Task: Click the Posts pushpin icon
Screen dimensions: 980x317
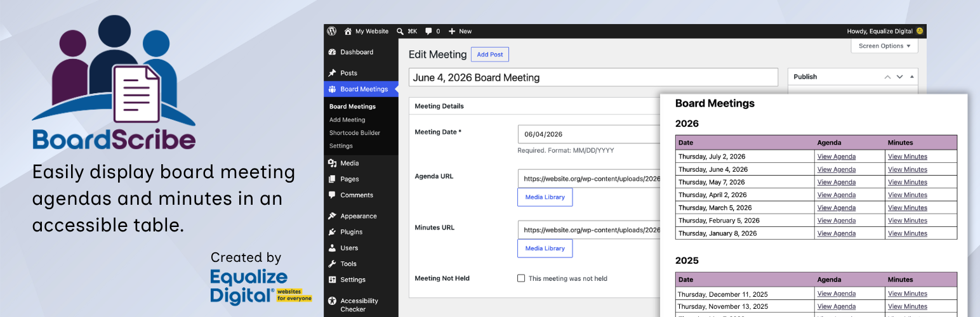Action: click(332, 73)
